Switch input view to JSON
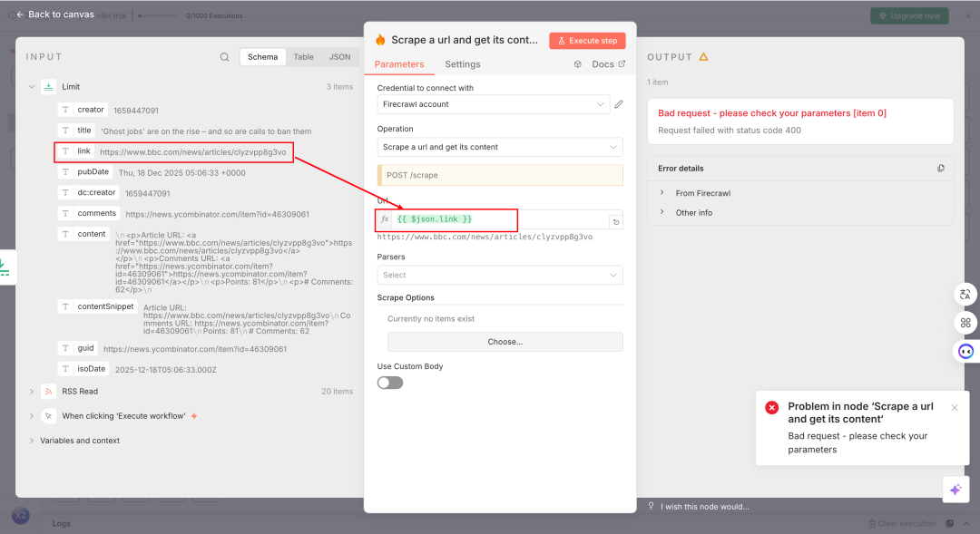This screenshot has height=534, width=980. [x=340, y=57]
